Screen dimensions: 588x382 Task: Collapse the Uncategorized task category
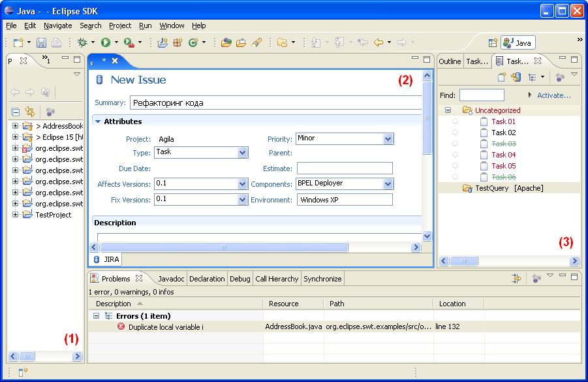click(x=448, y=110)
